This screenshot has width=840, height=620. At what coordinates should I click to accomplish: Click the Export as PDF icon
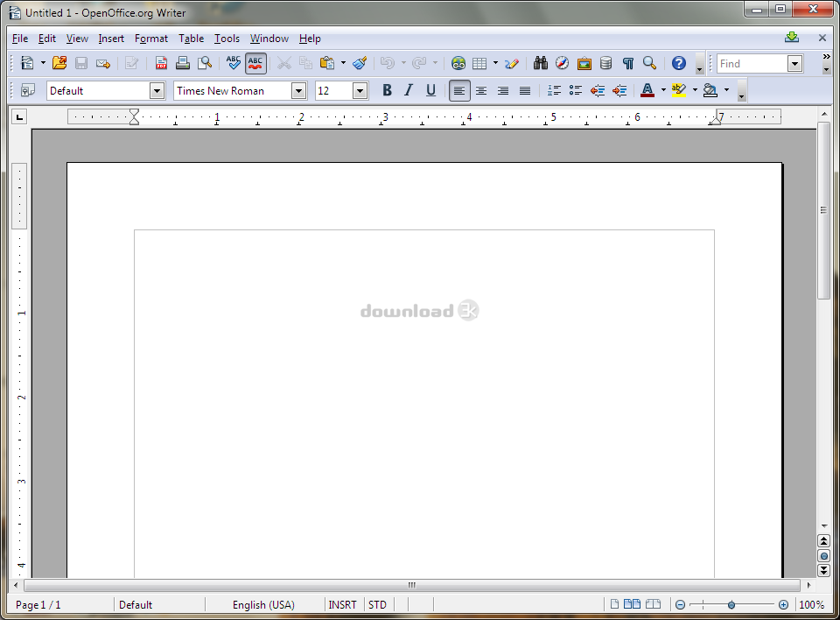[x=161, y=63]
